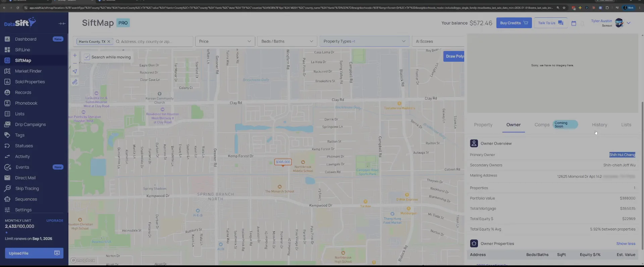Open the Phonebook sidebar item
Image resolution: width=644 pixels, height=267 pixels.
26,103
